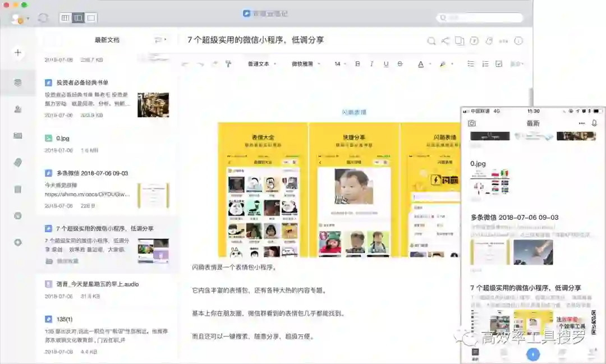
Task: Select the format painter tool
Action: click(x=228, y=64)
